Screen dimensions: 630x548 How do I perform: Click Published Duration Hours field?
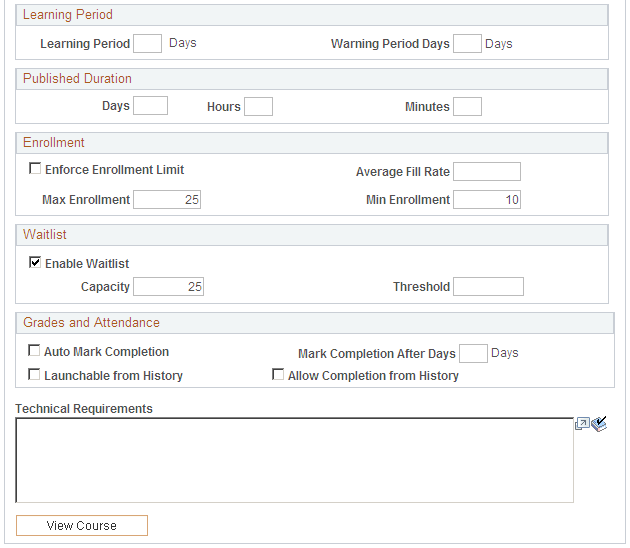click(x=258, y=106)
